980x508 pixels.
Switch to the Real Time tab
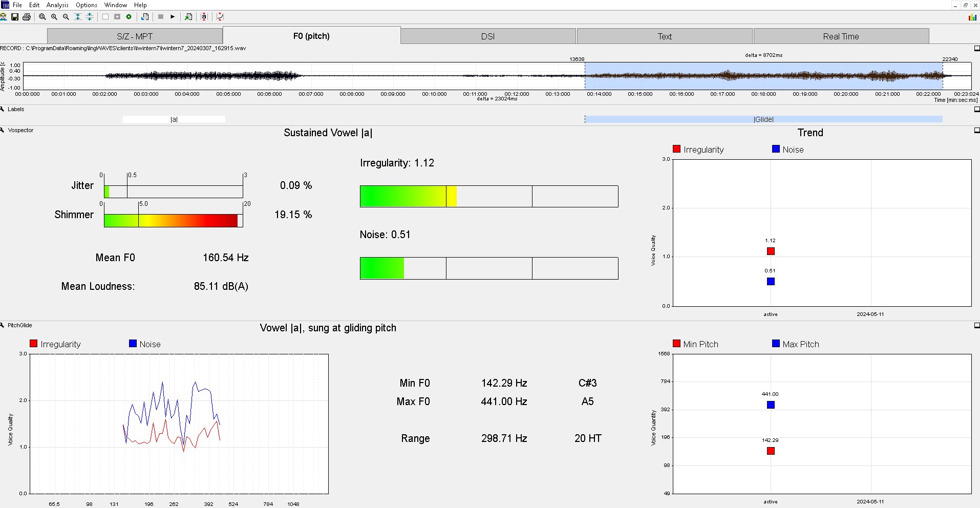pyautogui.click(x=841, y=36)
